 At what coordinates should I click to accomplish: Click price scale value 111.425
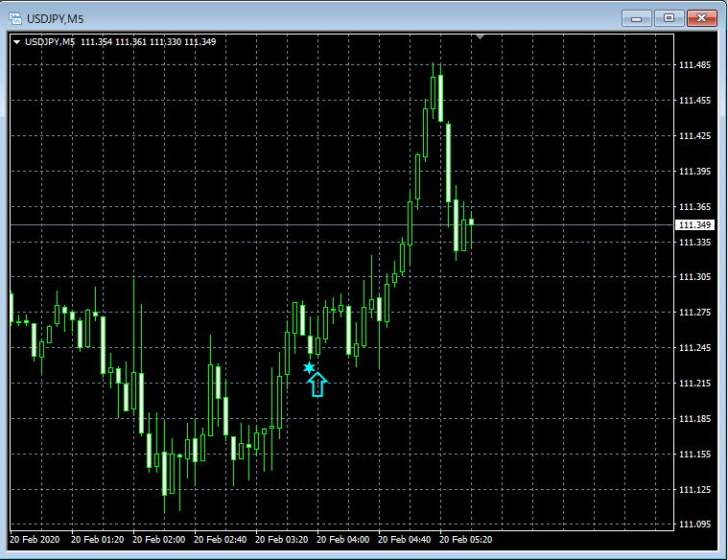click(x=694, y=136)
